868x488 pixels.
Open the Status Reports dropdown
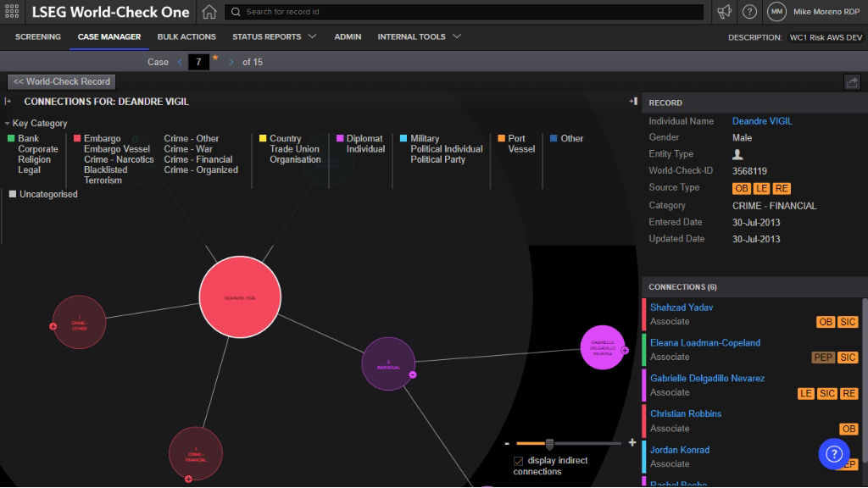[274, 37]
